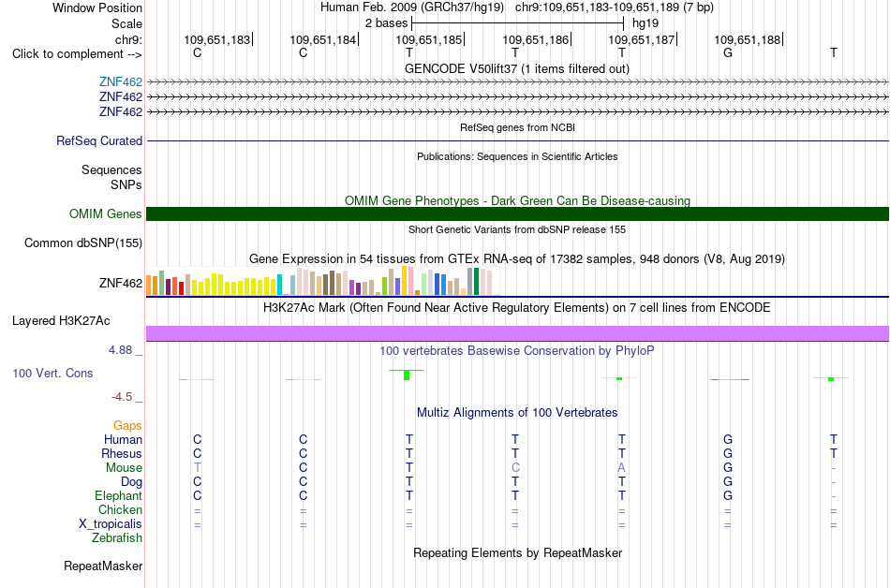Click 'Multiz Alignments of 100 Vertebrates' title

coord(517,413)
